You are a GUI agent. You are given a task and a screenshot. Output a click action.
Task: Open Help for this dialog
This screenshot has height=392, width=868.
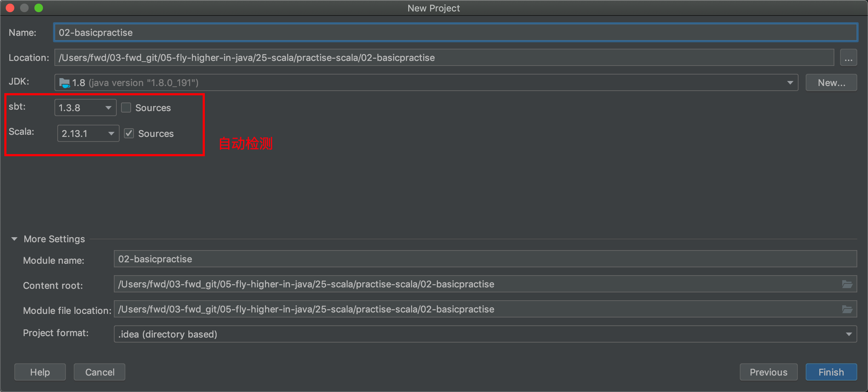(40, 372)
